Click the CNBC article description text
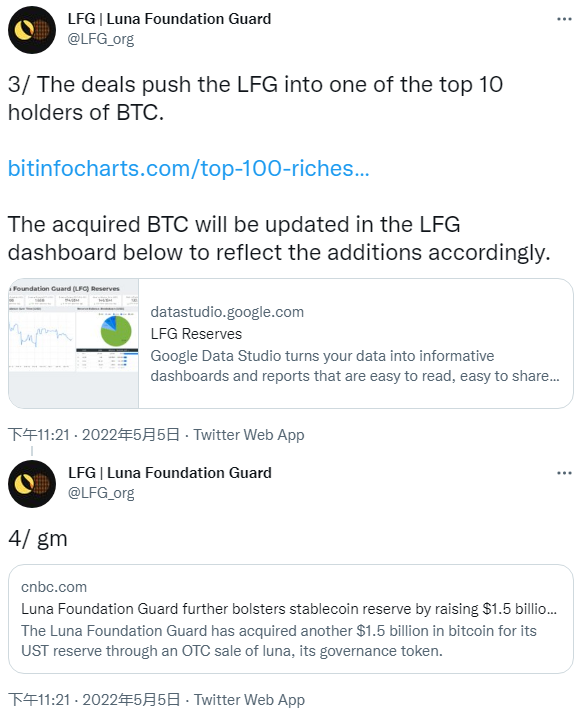The width and height of the screenshot is (585, 715). 279,641
